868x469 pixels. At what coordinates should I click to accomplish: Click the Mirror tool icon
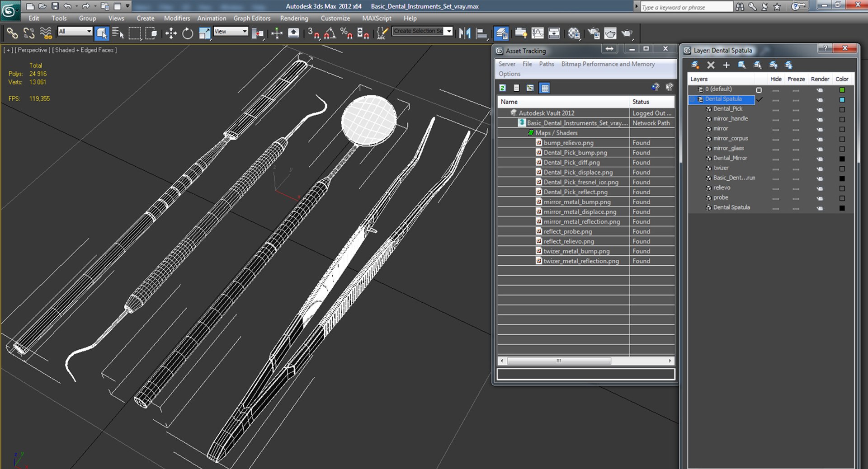tap(465, 33)
